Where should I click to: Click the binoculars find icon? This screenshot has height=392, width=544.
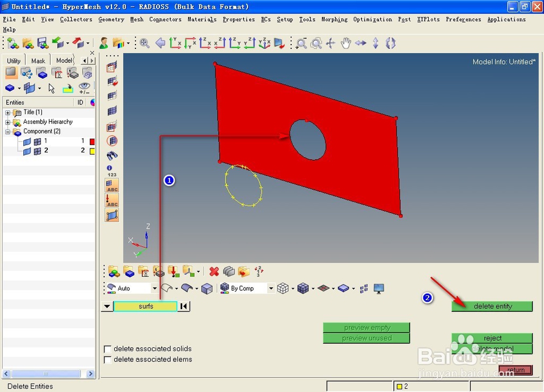(112, 155)
